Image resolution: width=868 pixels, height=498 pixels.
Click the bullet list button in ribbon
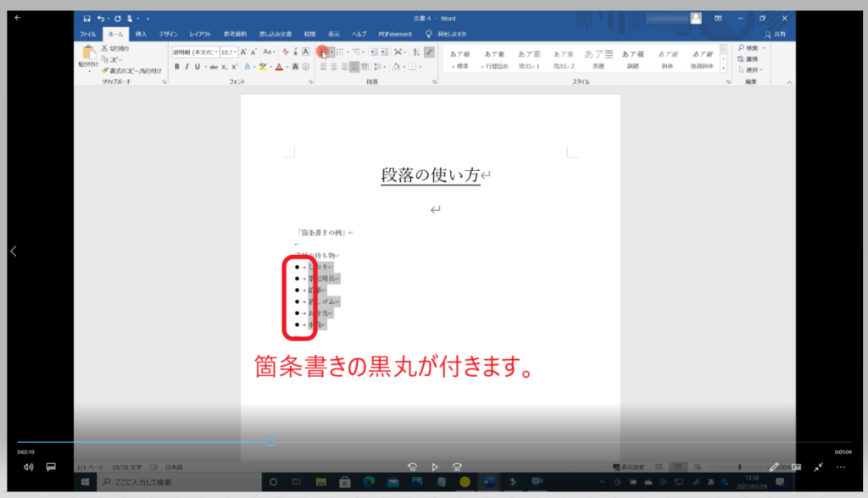point(323,52)
